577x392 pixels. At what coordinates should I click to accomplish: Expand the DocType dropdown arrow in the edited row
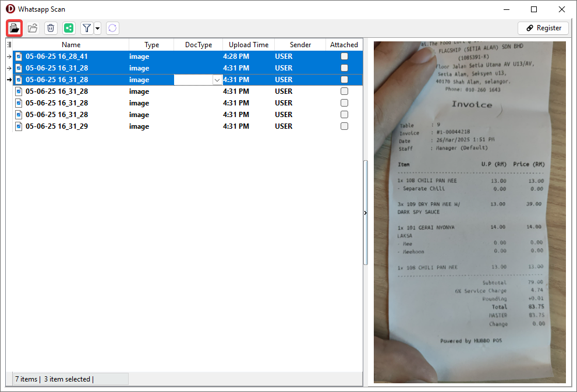pyautogui.click(x=217, y=80)
